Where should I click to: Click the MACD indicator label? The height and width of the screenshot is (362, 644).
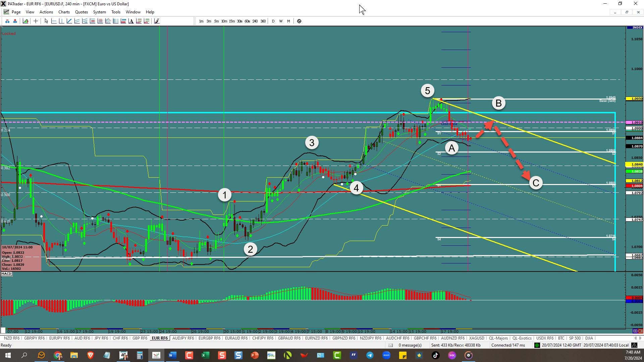[6, 274]
